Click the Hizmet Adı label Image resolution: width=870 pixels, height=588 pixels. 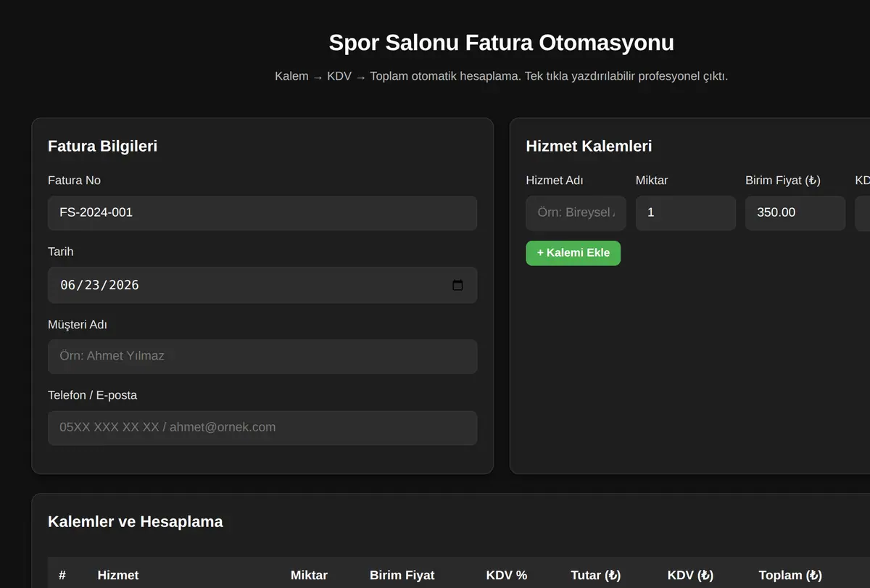pos(555,181)
